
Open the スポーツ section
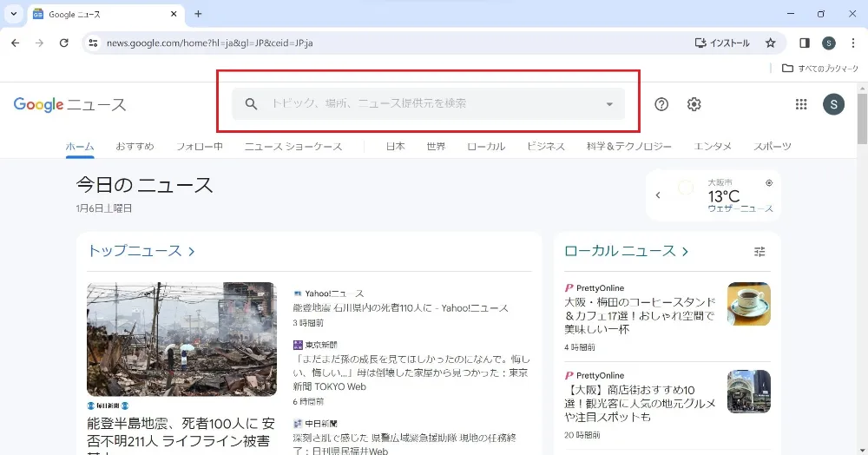click(x=773, y=147)
